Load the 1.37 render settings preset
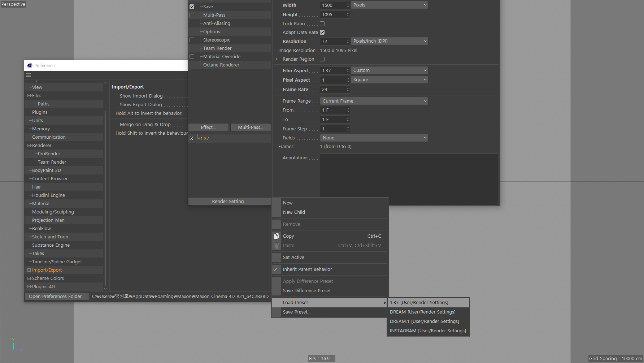The width and height of the screenshot is (644, 363). 428,302
